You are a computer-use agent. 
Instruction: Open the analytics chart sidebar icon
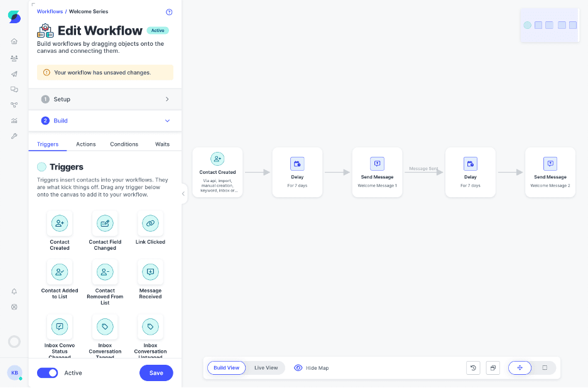click(14, 121)
